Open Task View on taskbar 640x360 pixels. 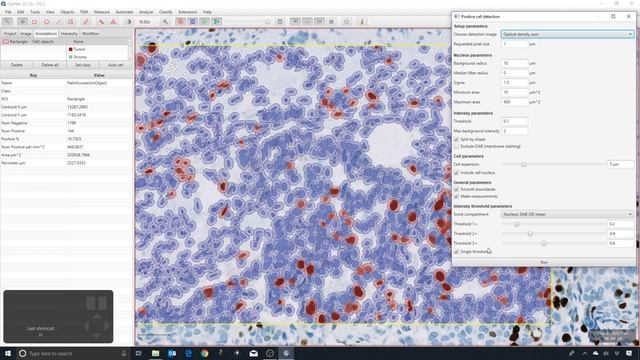click(x=139, y=353)
